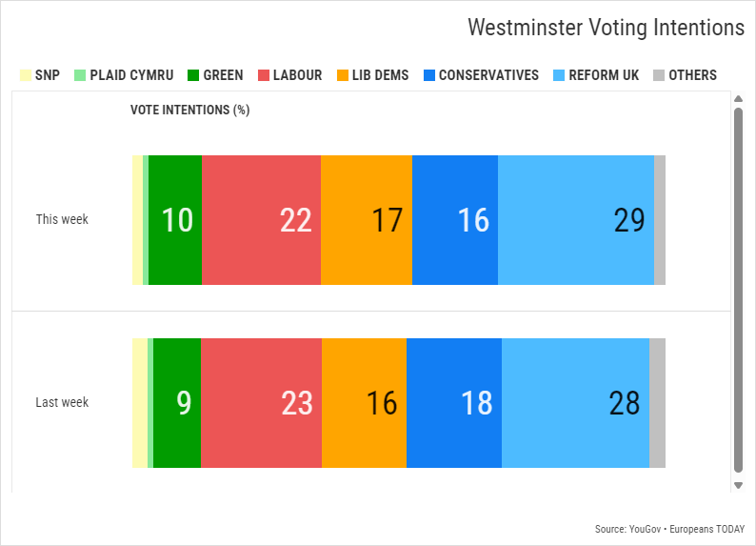Click the Conservatives legend entry
Screen dimensions: 756x546
[x=481, y=75]
